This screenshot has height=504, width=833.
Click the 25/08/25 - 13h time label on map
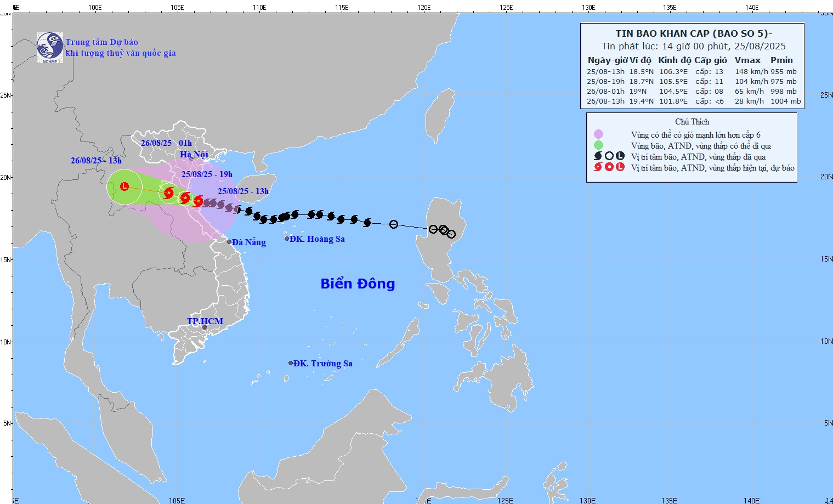(x=243, y=191)
